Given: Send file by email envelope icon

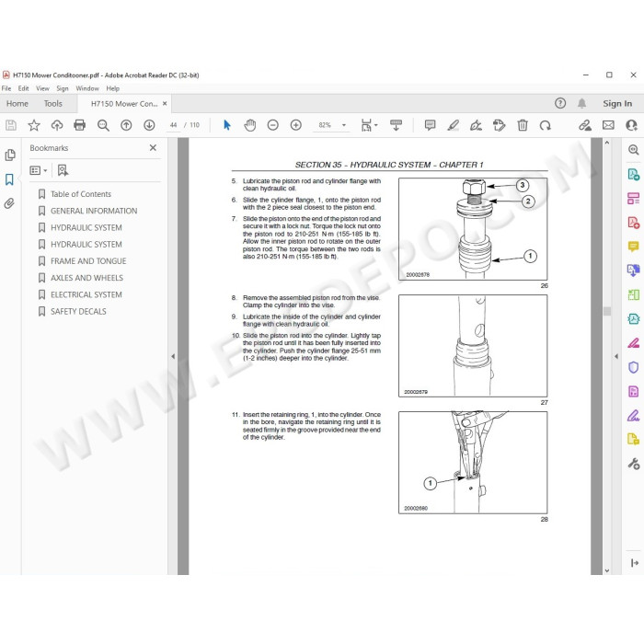Looking at the screenshot, I should click(x=608, y=125).
